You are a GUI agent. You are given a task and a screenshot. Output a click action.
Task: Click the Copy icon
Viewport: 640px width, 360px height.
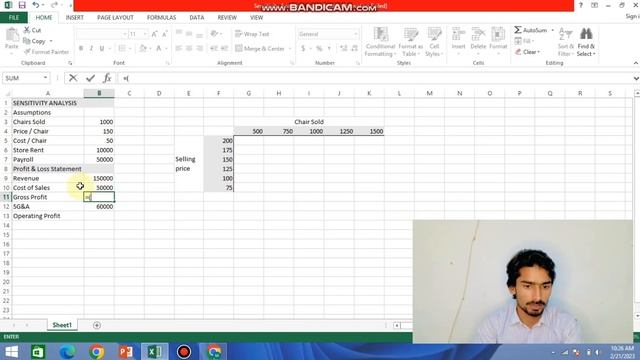[x=27, y=41]
